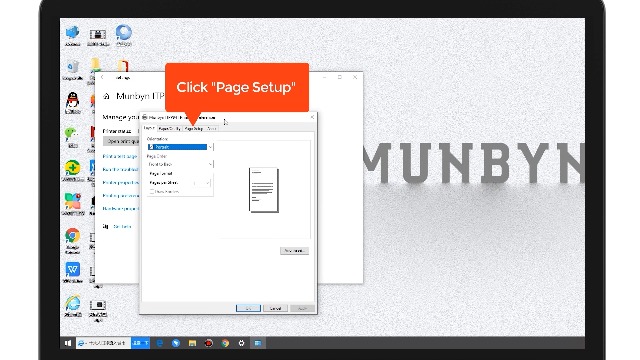Open the WeChat desktop icon

pos(72,137)
